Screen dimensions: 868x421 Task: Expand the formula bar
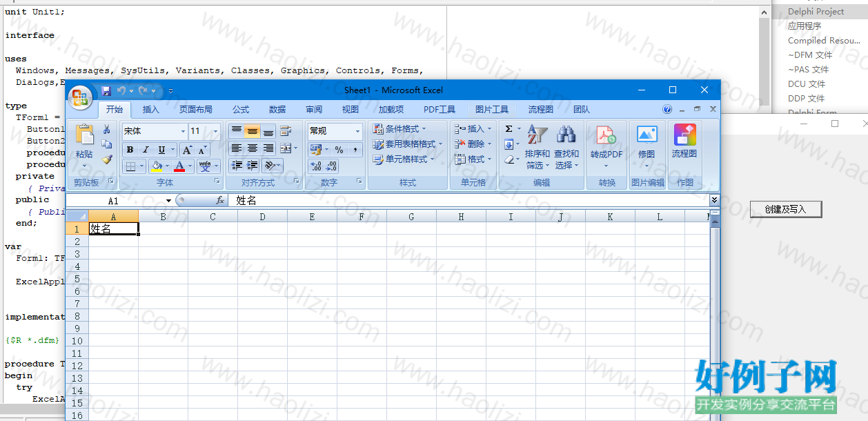714,200
